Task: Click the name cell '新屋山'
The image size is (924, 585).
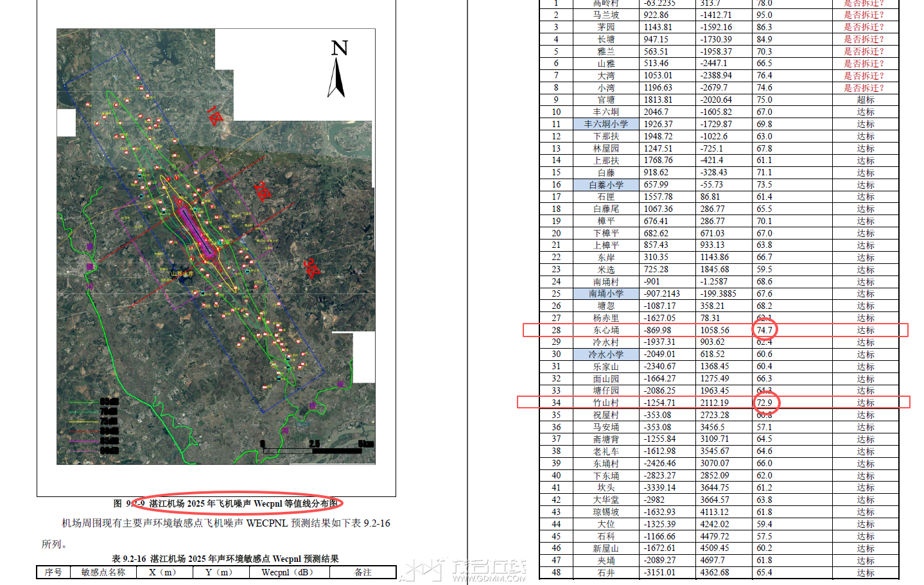Action: (606, 548)
